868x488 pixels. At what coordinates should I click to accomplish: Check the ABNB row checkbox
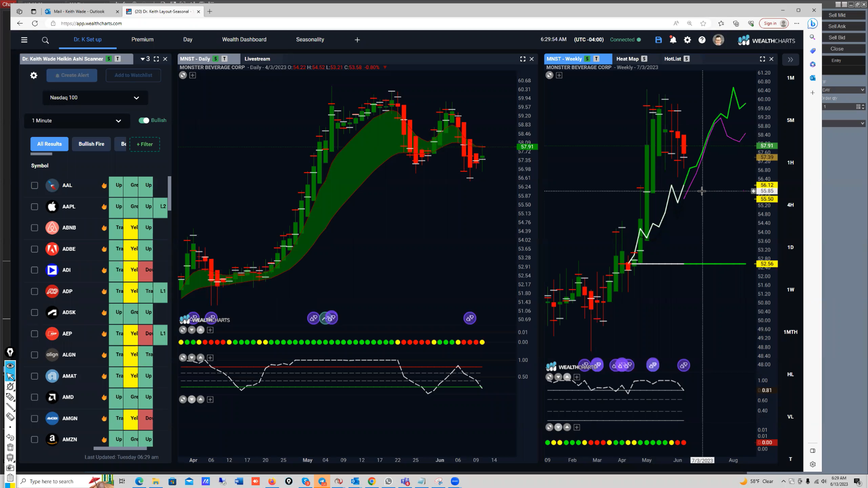click(34, 228)
